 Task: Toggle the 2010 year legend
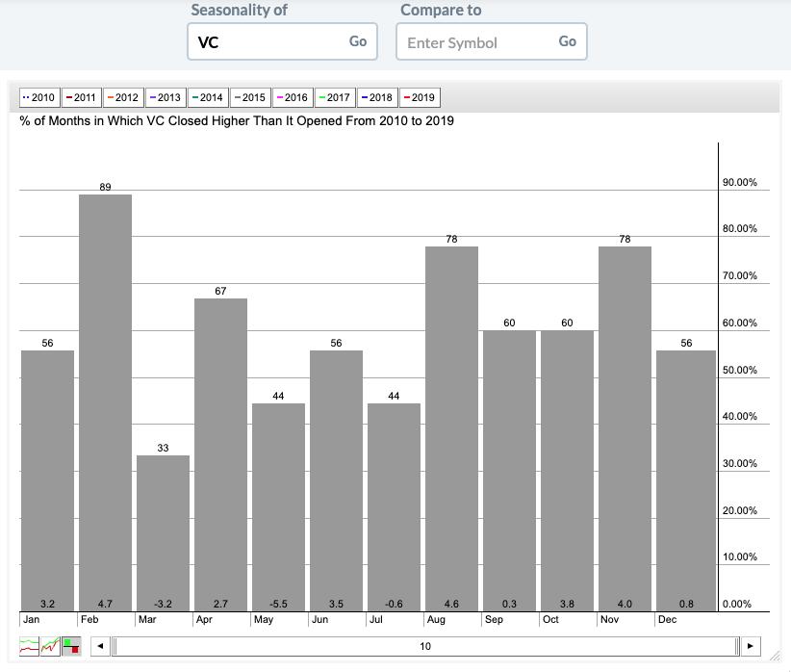[x=39, y=97]
